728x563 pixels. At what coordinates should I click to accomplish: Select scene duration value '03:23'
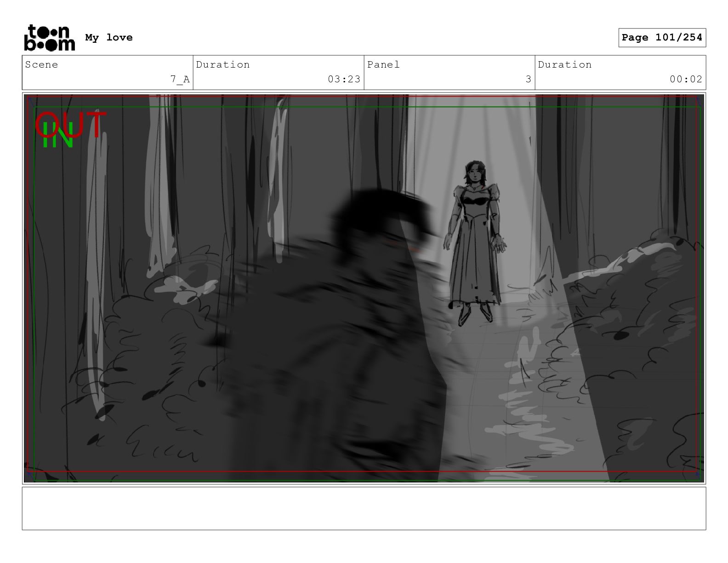344,79
